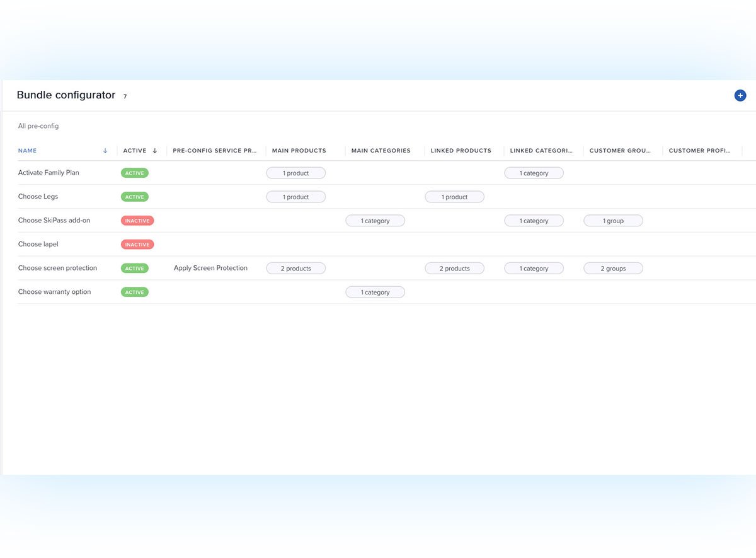Image resolution: width=756 pixels, height=558 pixels.
Task: Open linked products pill for Choose Legs
Action: click(x=455, y=197)
